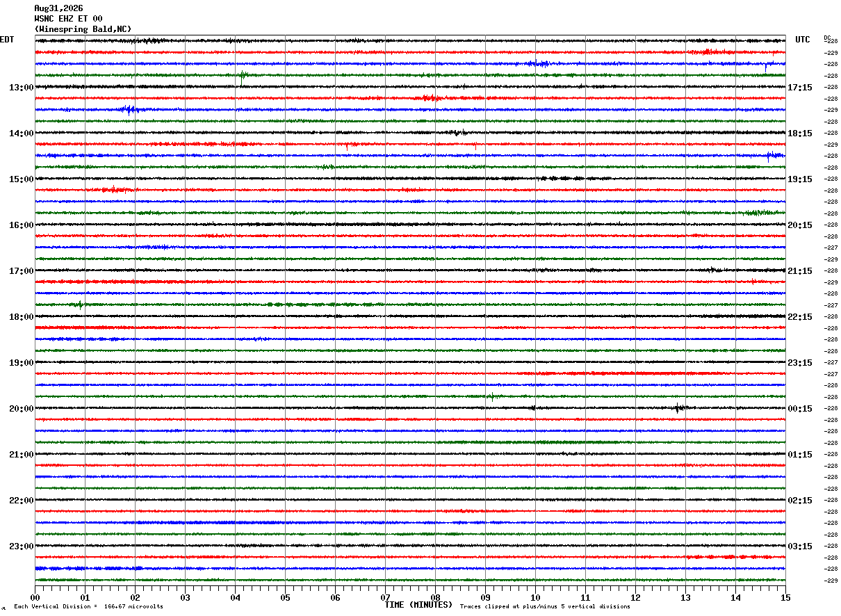
Task: Click the DC column header
Action: [827, 38]
